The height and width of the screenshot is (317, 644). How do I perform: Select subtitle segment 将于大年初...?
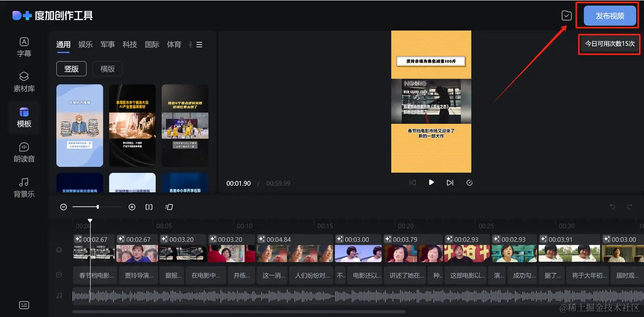click(587, 275)
